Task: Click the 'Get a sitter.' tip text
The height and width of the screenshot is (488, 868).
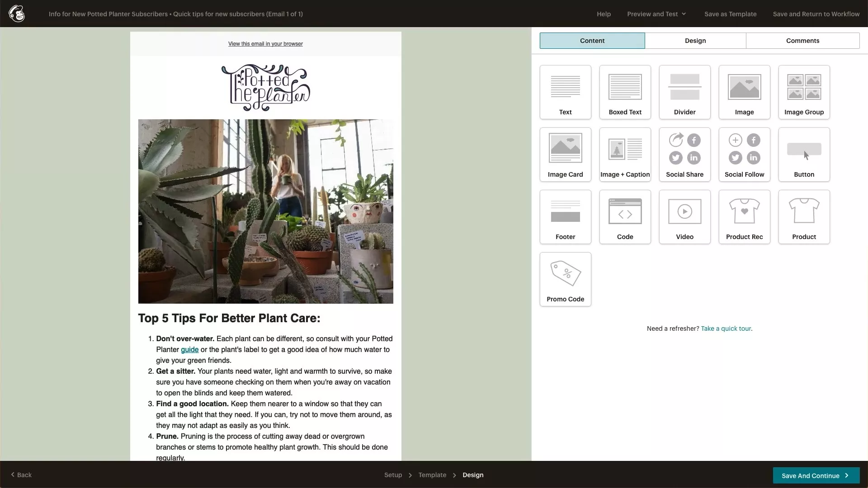Action: click(175, 371)
